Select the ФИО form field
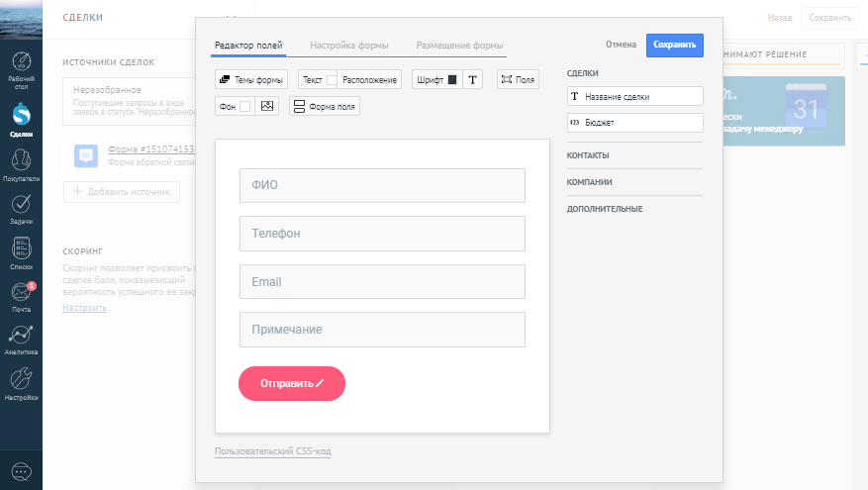The image size is (868, 490). (x=382, y=185)
